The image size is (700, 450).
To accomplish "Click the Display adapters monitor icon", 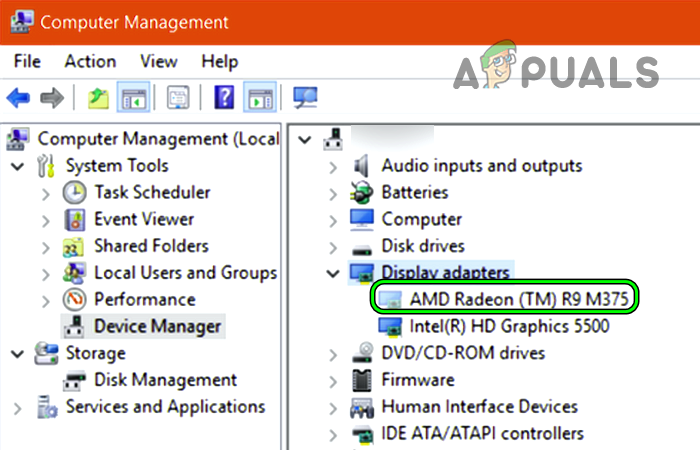I will (x=362, y=273).
